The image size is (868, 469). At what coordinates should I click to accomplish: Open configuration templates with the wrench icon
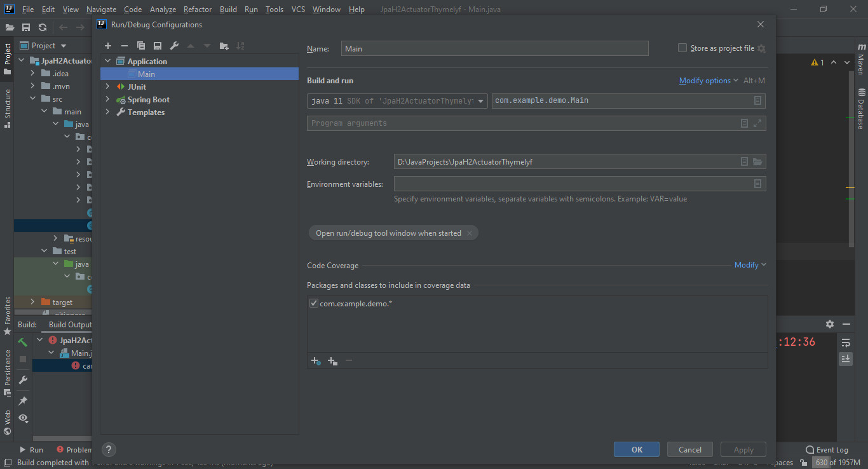174,46
